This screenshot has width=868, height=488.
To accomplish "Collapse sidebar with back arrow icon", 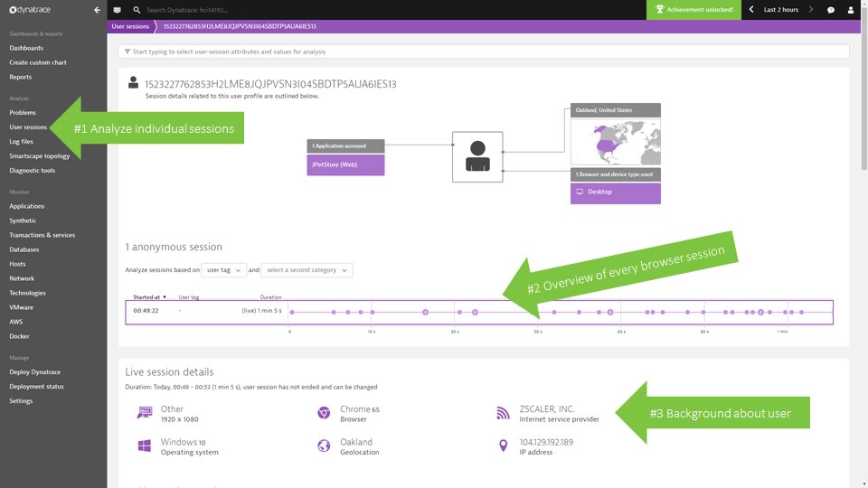I will (x=97, y=10).
